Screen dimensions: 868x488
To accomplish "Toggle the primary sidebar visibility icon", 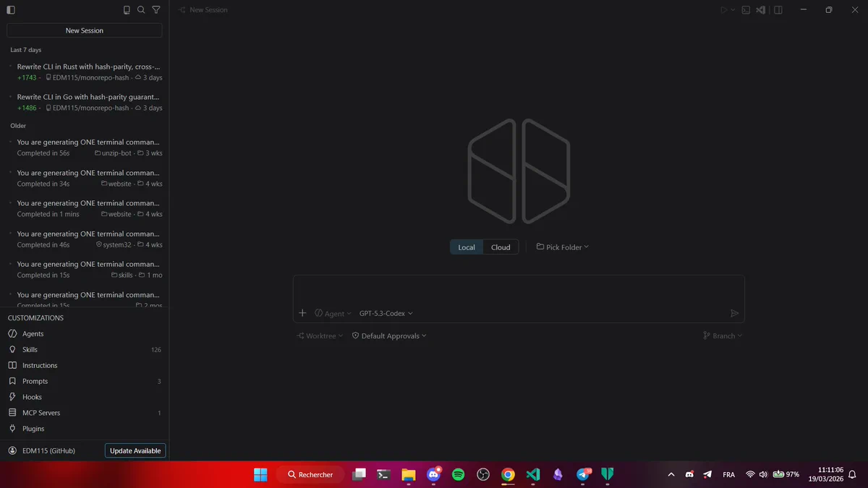I will [10, 10].
